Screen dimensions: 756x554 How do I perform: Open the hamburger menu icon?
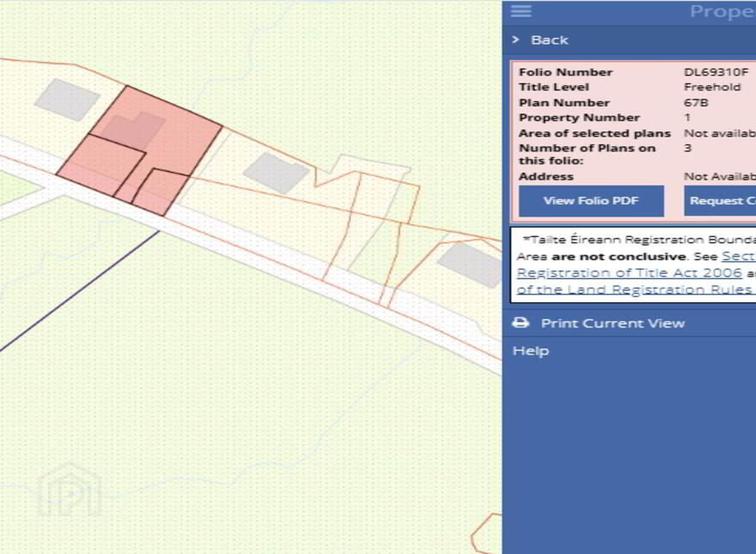click(521, 11)
